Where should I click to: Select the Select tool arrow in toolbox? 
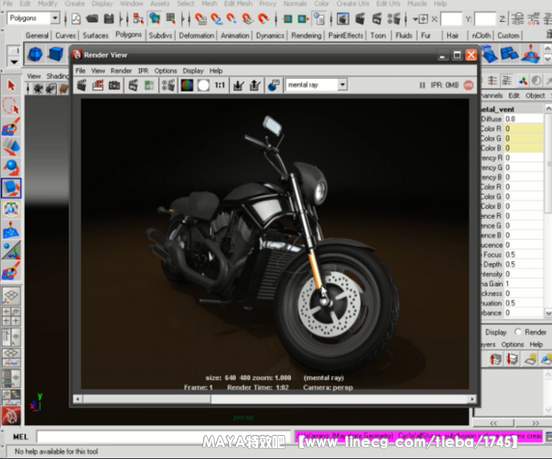pyautogui.click(x=11, y=85)
